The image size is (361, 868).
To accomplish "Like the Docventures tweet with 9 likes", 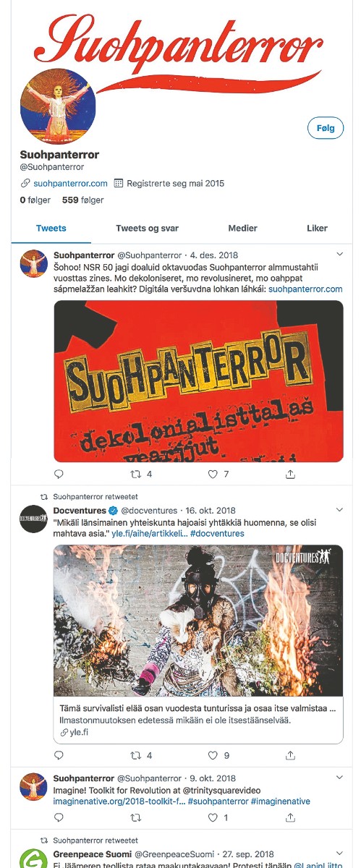I will click(x=213, y=755).
